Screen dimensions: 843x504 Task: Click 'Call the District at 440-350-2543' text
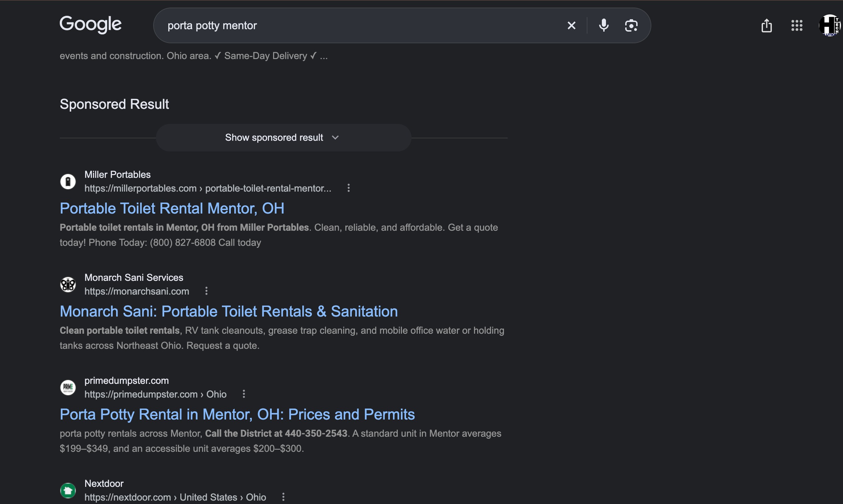click(x=276, y=433)
